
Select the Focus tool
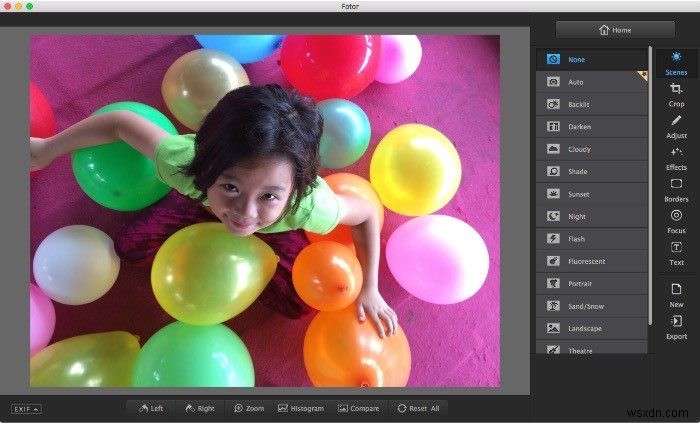[676, 221]
